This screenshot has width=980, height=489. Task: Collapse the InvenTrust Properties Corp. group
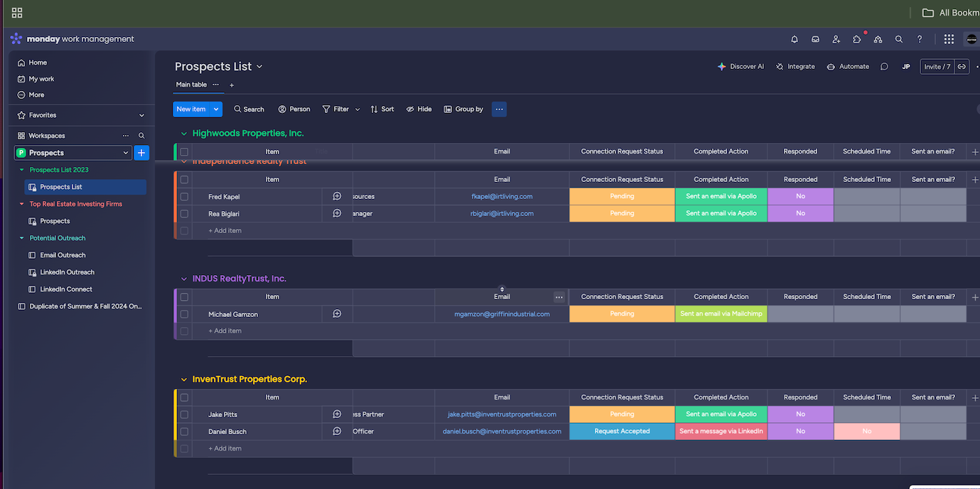(x=184, y=380)
